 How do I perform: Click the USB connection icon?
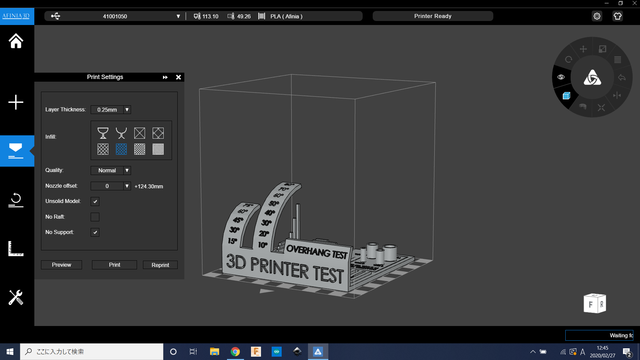point(56,16)
